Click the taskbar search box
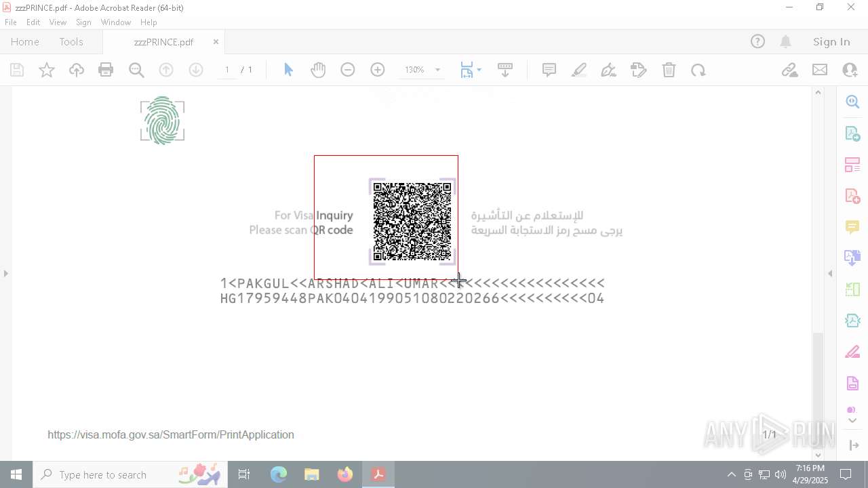The width and height of the screenshot is (868, 488). click(x=130, y=474)
